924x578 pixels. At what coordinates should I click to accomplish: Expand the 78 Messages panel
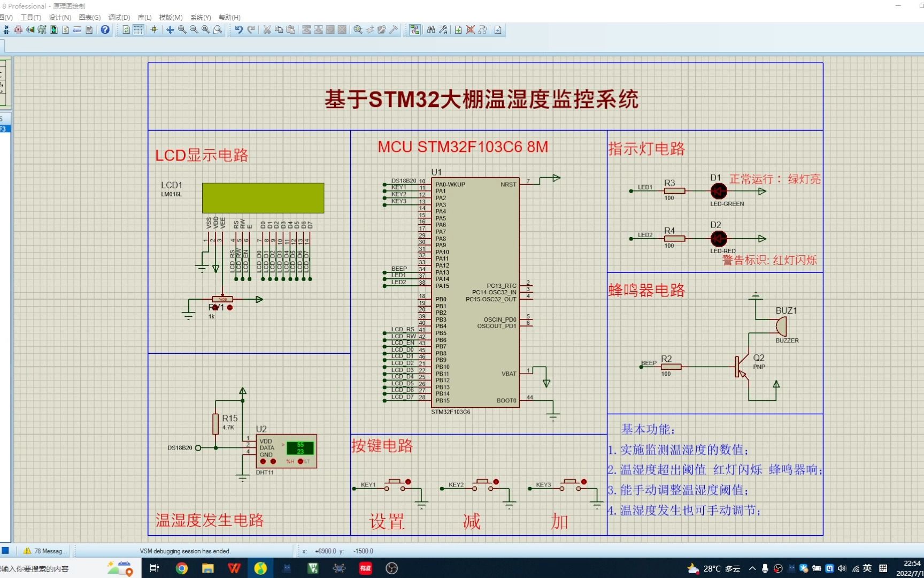44,551
